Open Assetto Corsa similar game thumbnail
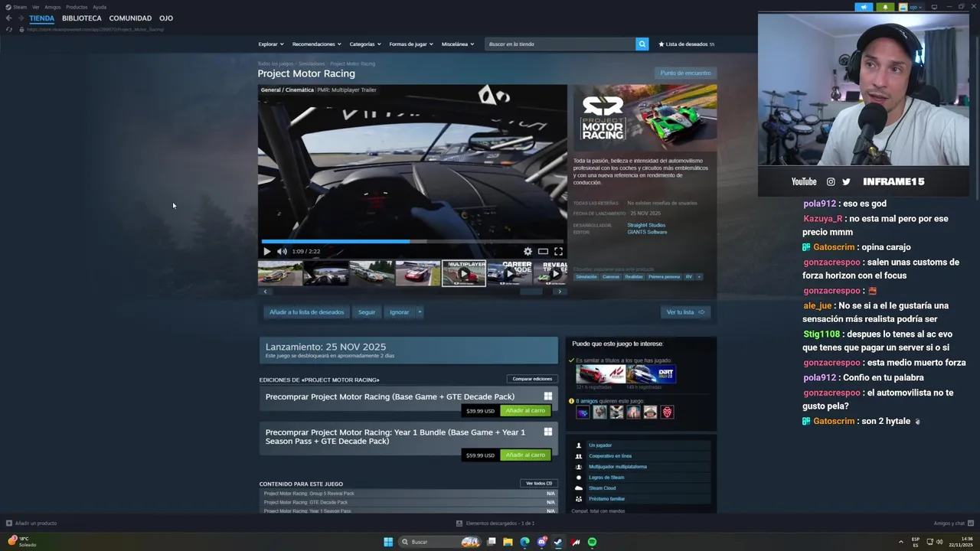 601,374
